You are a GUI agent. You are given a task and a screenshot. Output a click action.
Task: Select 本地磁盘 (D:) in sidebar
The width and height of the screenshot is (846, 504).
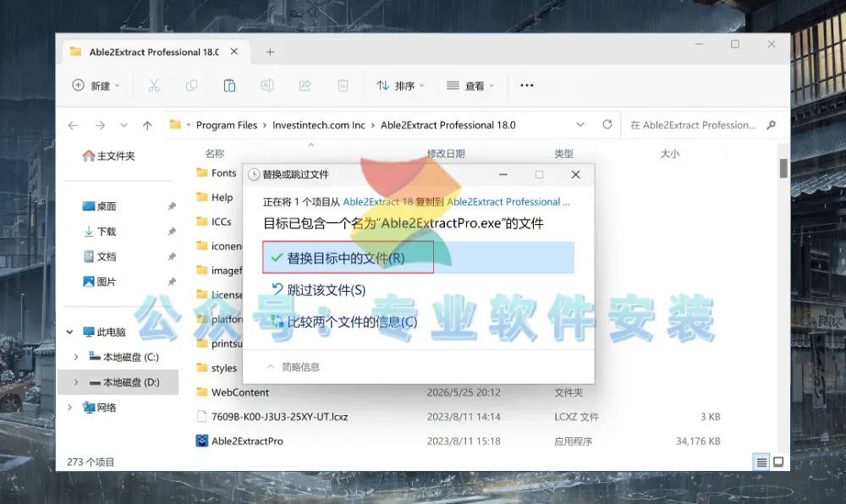(124, 382)
